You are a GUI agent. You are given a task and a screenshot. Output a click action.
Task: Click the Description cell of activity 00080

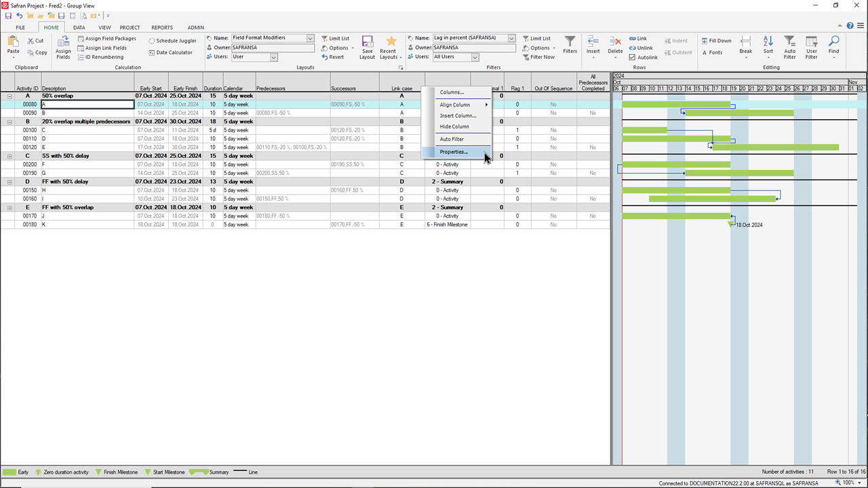87,104
